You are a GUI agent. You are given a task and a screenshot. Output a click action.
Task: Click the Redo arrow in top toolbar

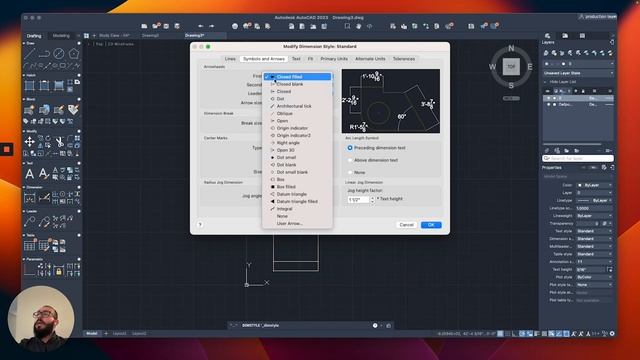tap(211, 26)
